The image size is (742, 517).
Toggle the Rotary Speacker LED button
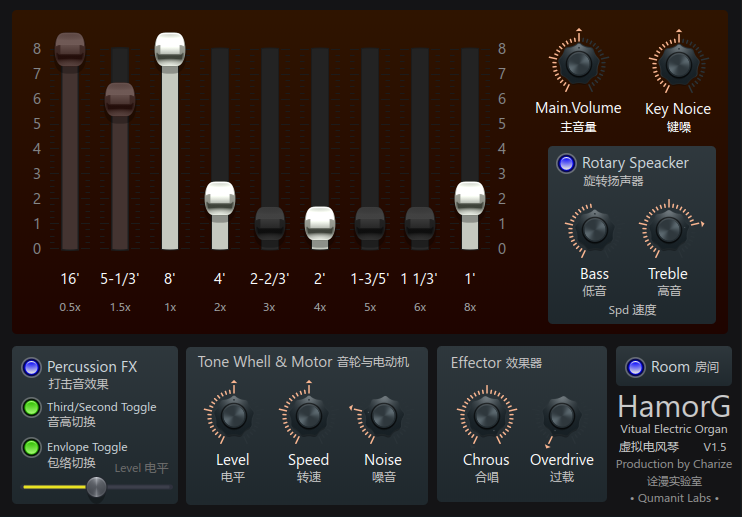[566, 163]
